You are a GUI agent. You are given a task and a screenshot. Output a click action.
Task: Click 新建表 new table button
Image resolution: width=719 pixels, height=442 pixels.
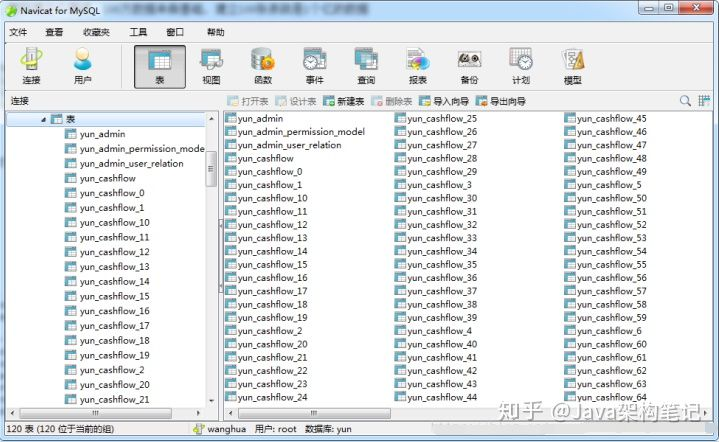click(x=343, y=101)
